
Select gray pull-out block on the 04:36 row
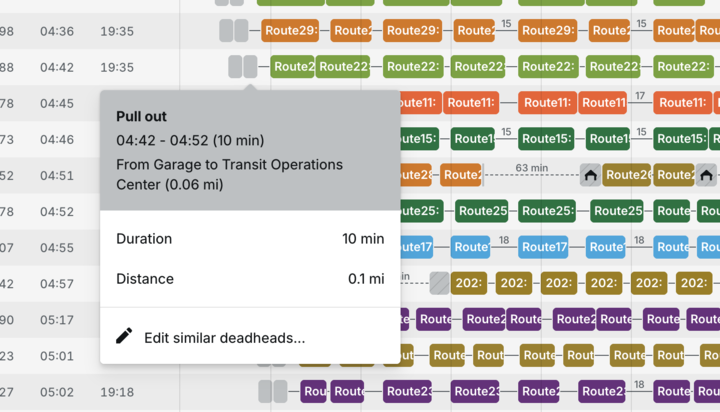[x=232, y=31]
